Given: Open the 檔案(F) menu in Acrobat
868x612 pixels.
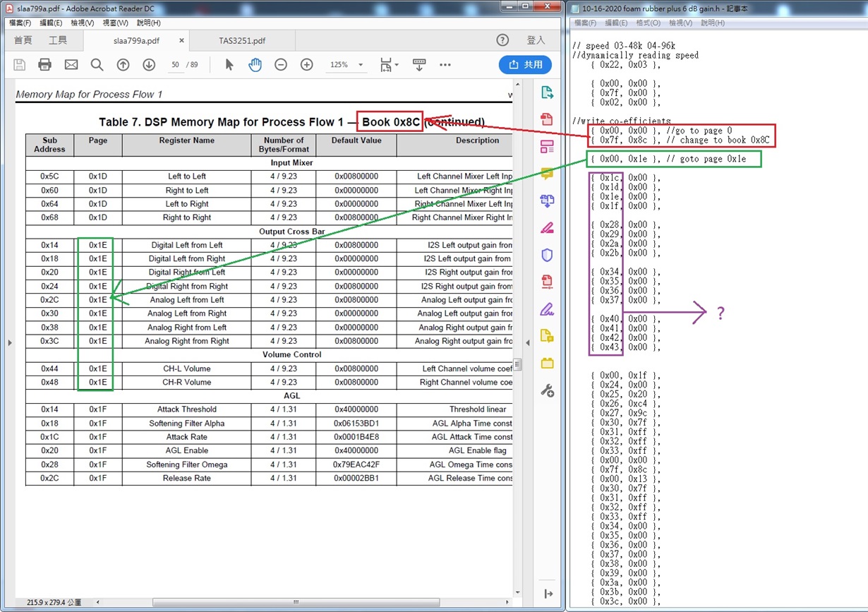Looking at the screenshot, I should point(20,23).
